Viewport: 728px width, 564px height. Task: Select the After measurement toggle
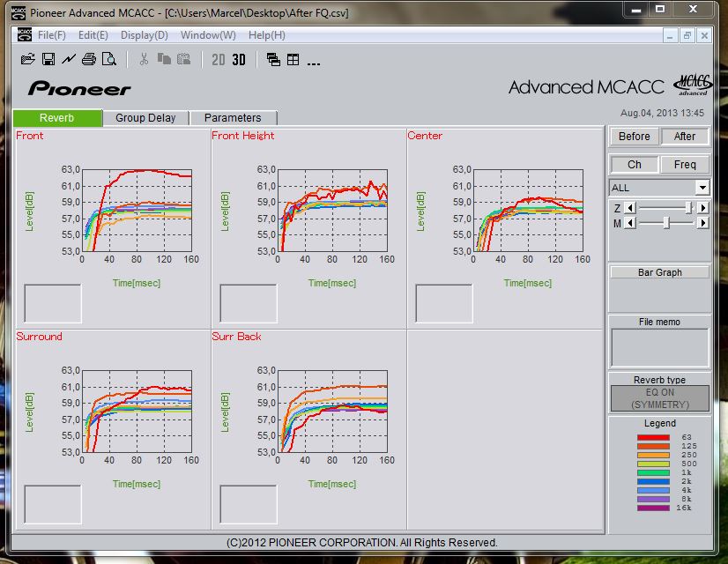point(685,136)
